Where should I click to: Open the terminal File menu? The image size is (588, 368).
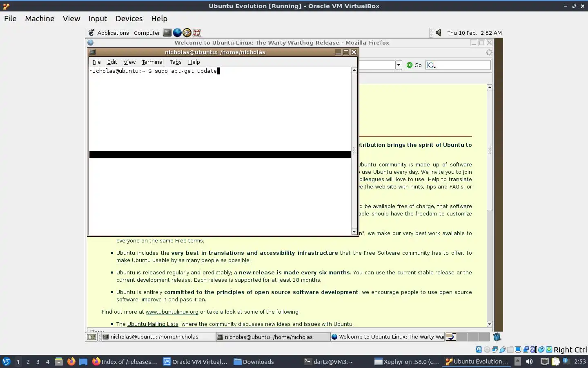click(x=96, y=62)
